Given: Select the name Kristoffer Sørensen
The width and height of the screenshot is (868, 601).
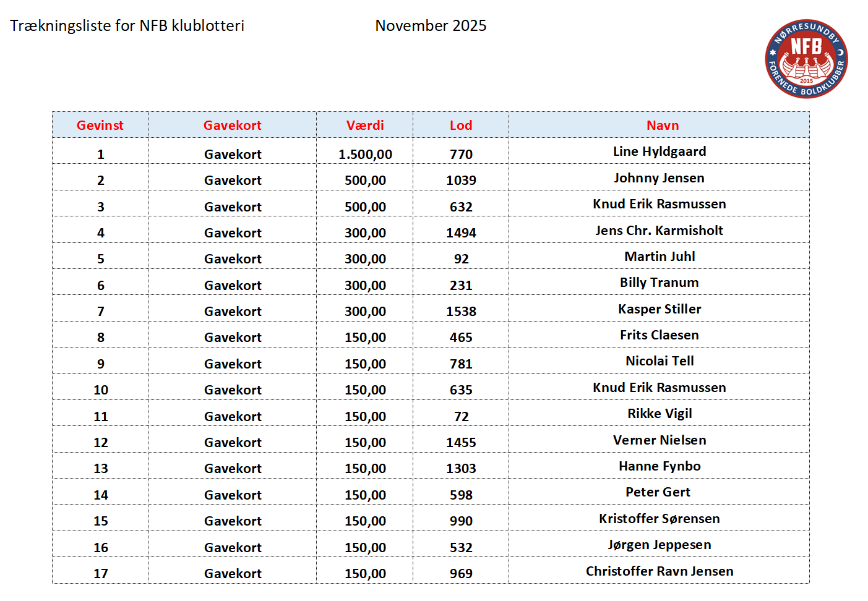Looking at the screenshot, I should click(x=660, y=519).
